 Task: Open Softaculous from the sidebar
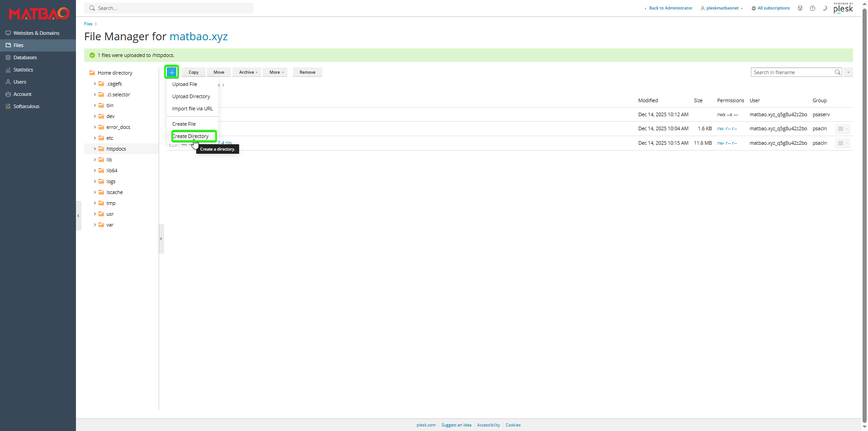(x=26, y=106)
